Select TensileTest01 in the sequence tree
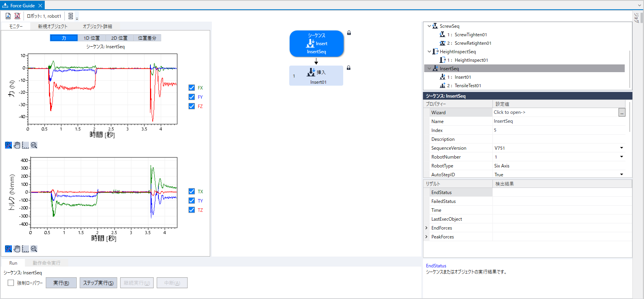The image size is (644, 299). pos(467,86)
